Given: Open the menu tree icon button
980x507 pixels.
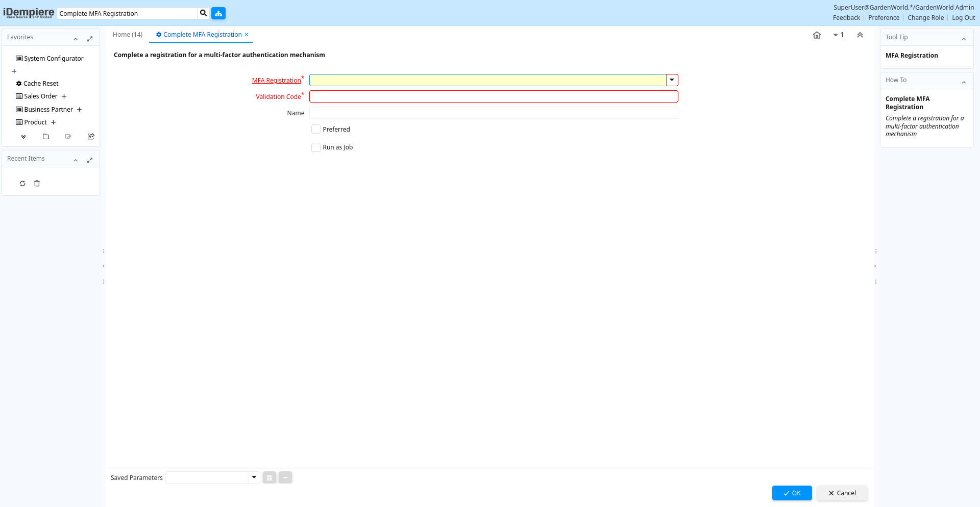Looking at the screenshot, I should click(x=218, y=13).
